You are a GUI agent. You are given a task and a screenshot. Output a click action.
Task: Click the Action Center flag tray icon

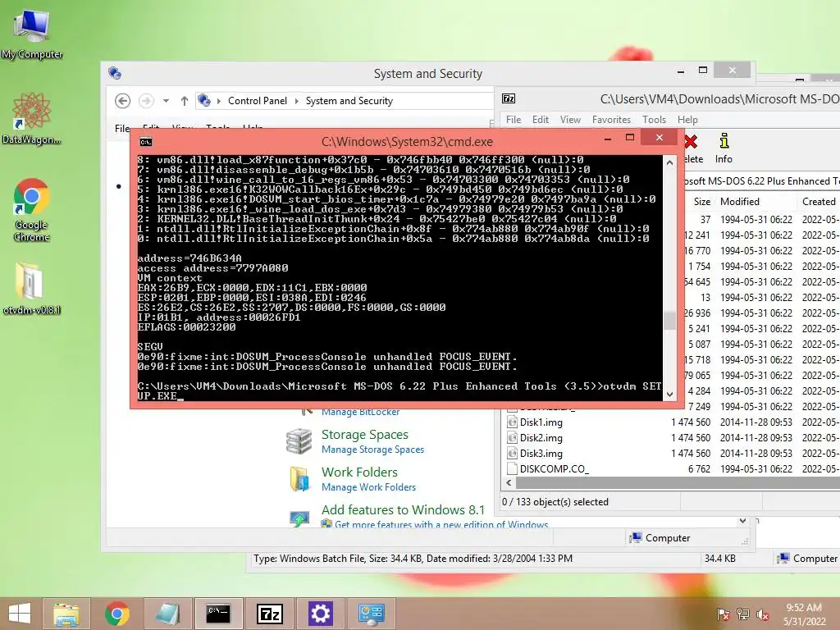tap(724, 614)
